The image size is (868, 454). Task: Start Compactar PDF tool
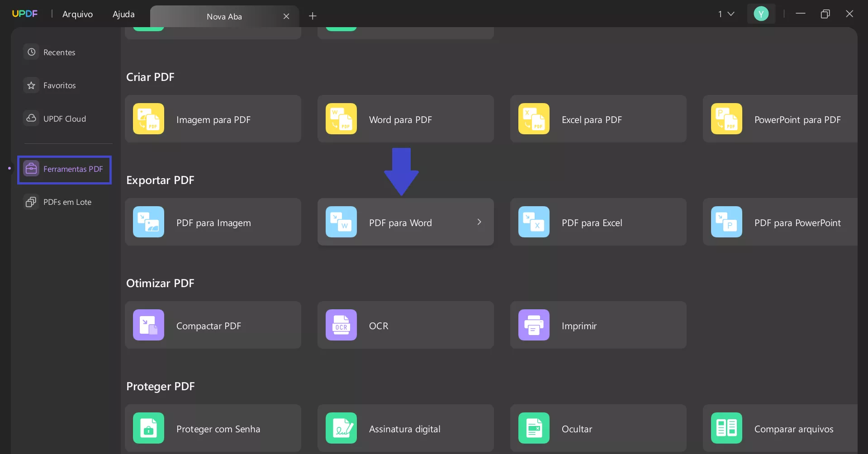coord(213,325)
